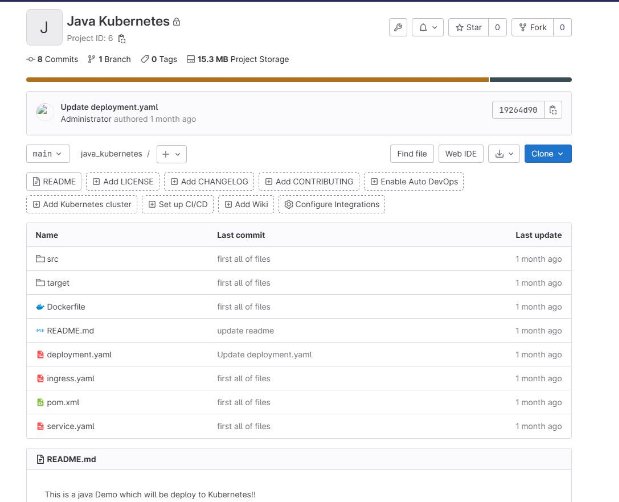Click the Docker whale icon

pos(40,307)
